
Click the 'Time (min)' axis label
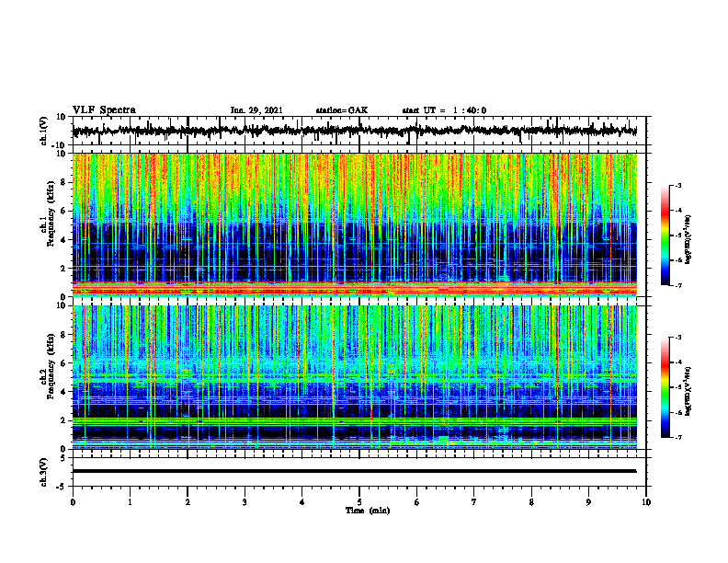coord(368,511)
